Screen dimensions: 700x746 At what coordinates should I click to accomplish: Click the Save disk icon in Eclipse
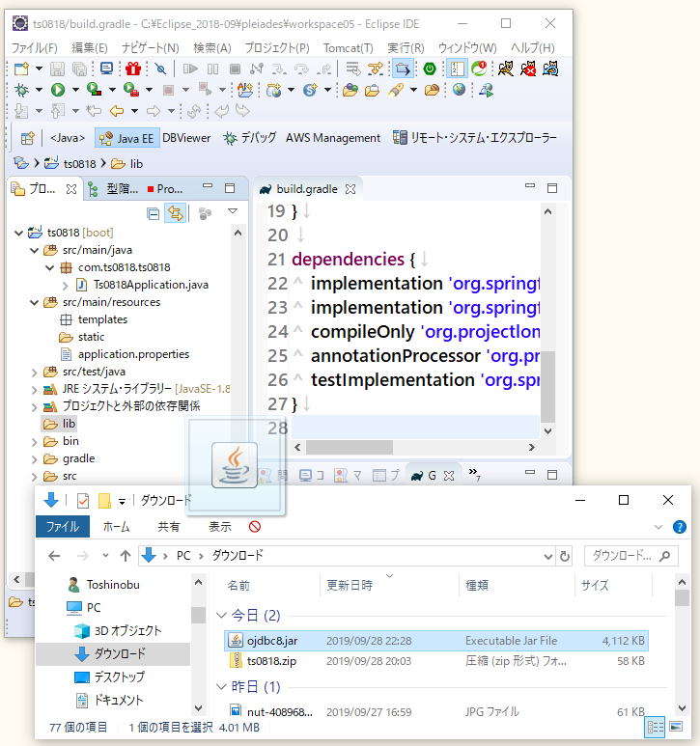57,69
